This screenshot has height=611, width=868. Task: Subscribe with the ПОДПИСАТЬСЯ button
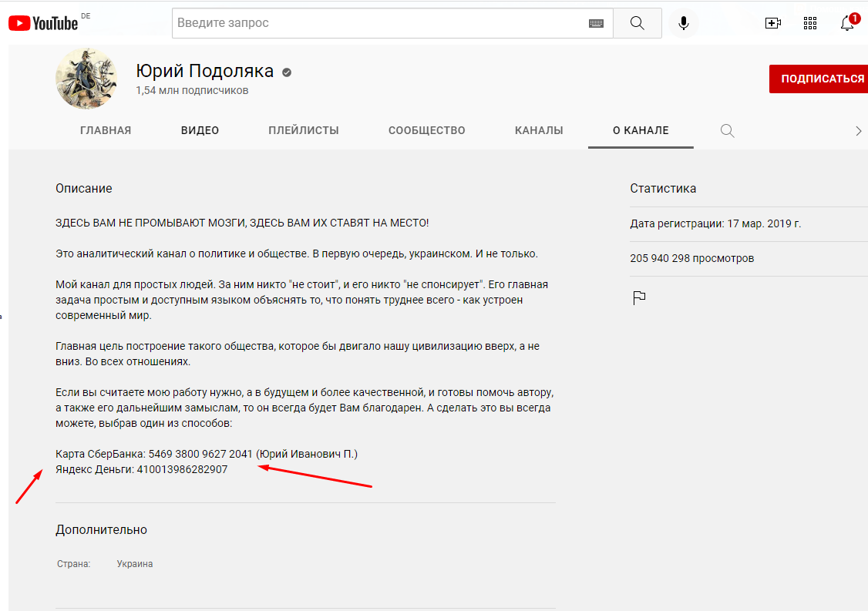click(819, 79)
